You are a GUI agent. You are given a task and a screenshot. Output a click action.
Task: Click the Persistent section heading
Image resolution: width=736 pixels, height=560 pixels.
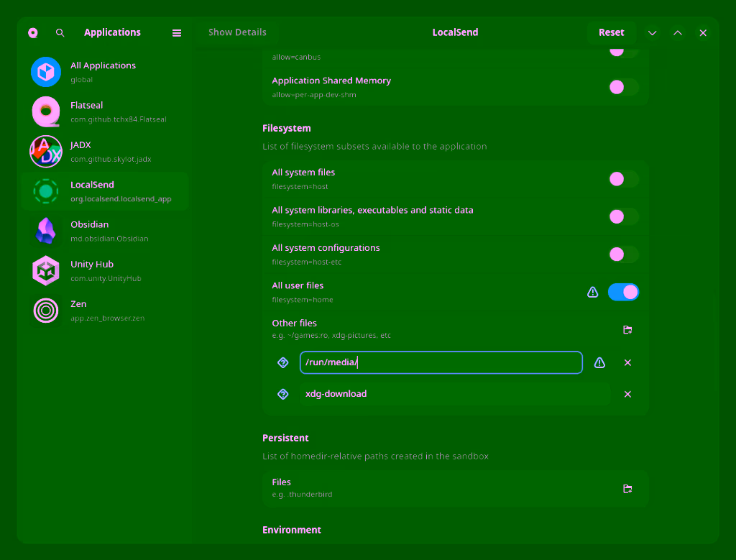(x=285, y=438)
